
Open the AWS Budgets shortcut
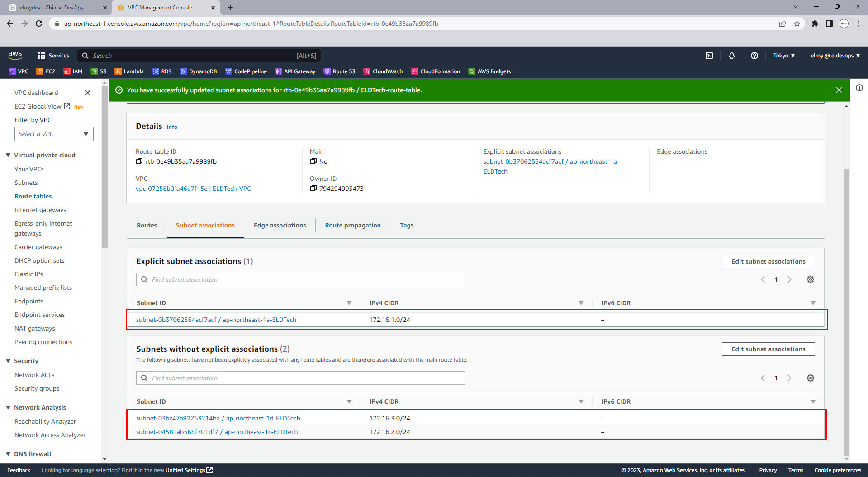[x=490, y=71]
